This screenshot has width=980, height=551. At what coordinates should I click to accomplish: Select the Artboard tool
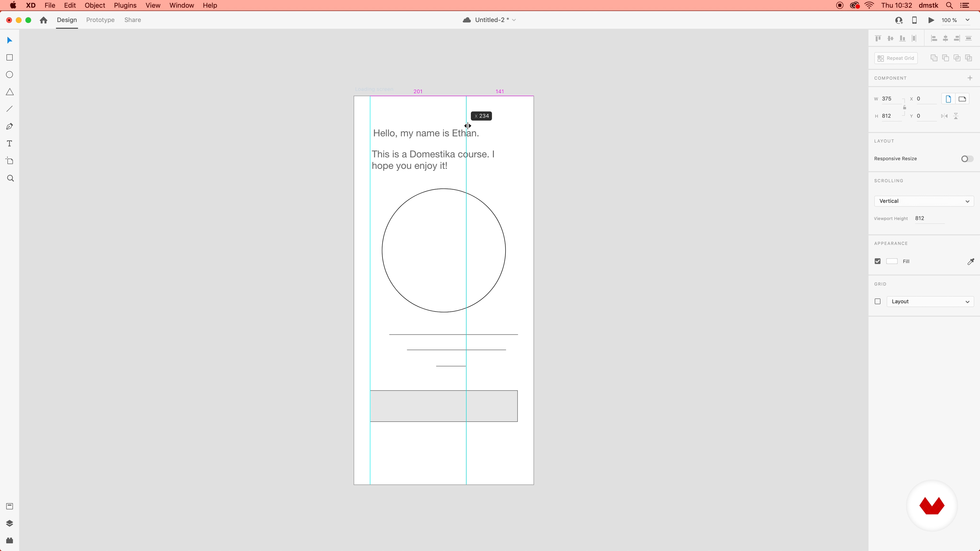(x=10, y=161)
